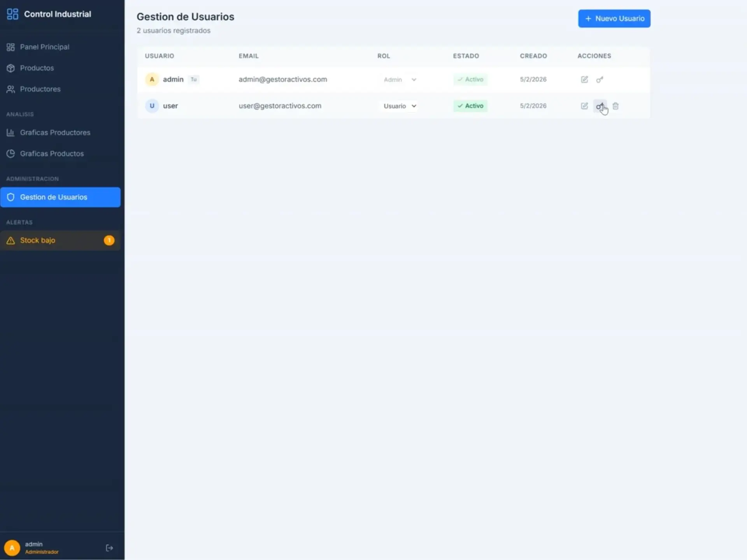Toggle the Activo status badge for user
The width and height of the screenshot is (747, 560).
470,106
